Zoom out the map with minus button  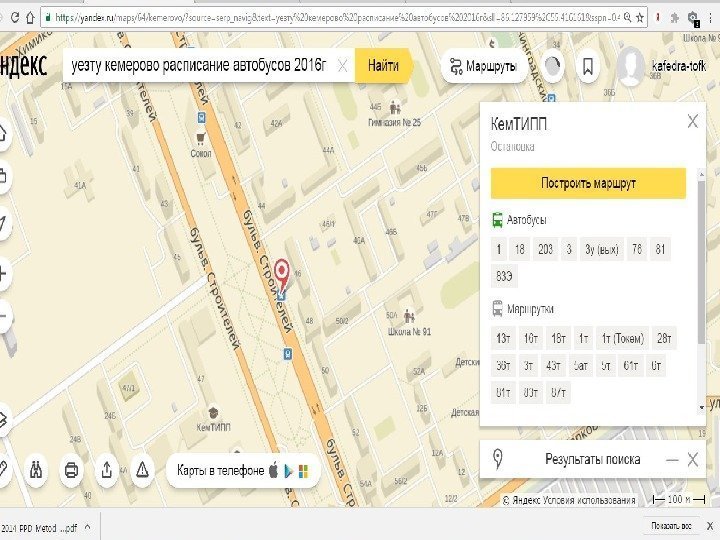(x=2, y=315)
